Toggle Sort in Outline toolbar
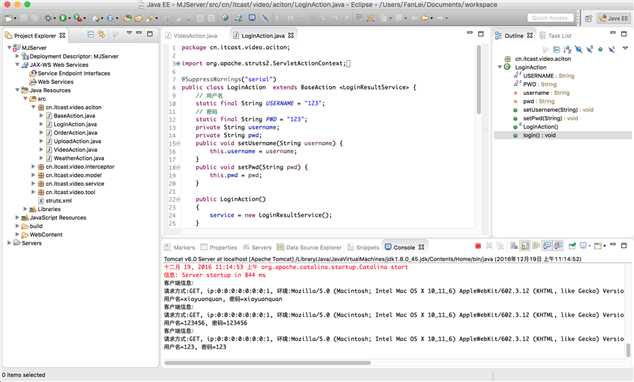Viewport: 634px width, 382px height. point(568,49)
